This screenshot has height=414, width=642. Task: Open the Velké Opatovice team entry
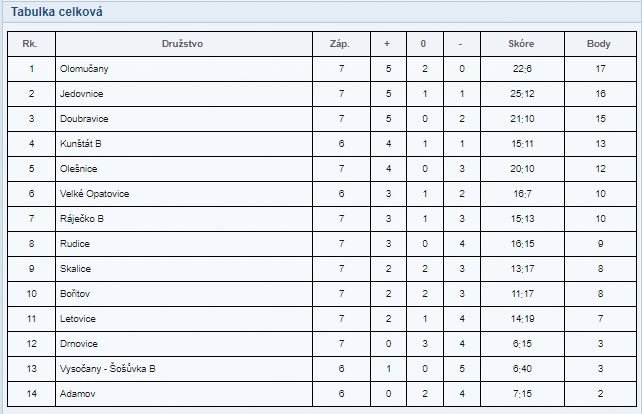[95, 194]
